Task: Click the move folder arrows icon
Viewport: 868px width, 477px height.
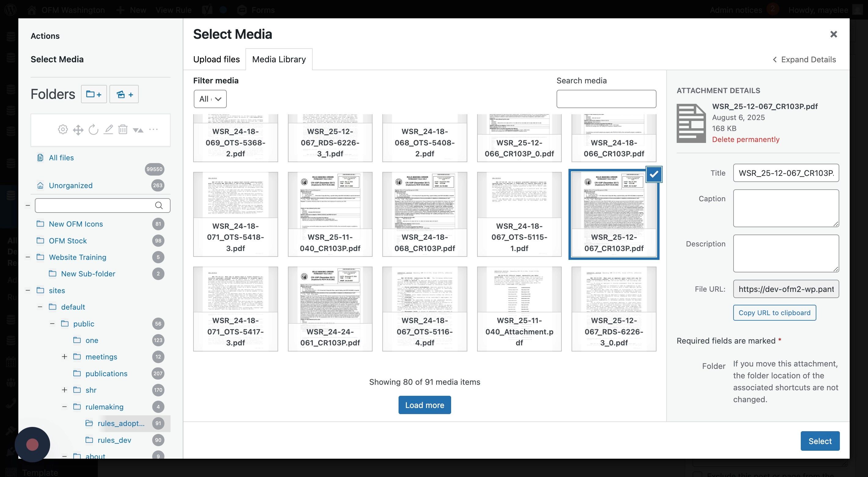Action: [x=78, y=129]
